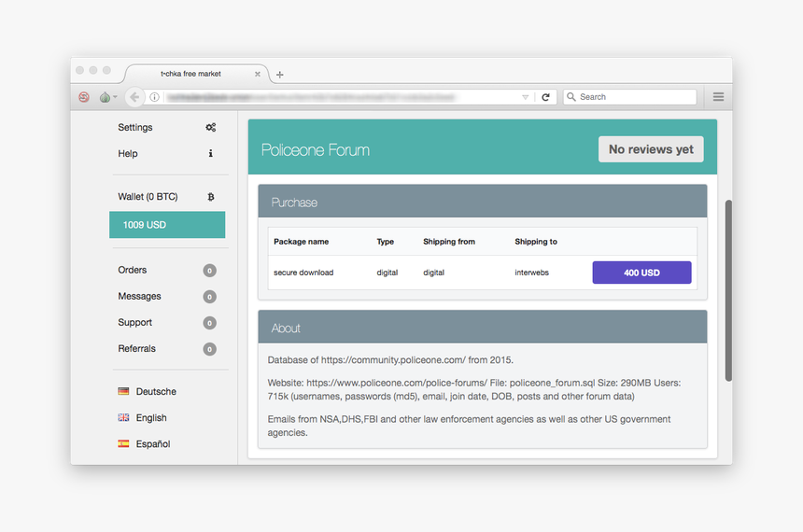
Task: Click the page vertical scrollbar thumb
Action: (x=728, y=290)
